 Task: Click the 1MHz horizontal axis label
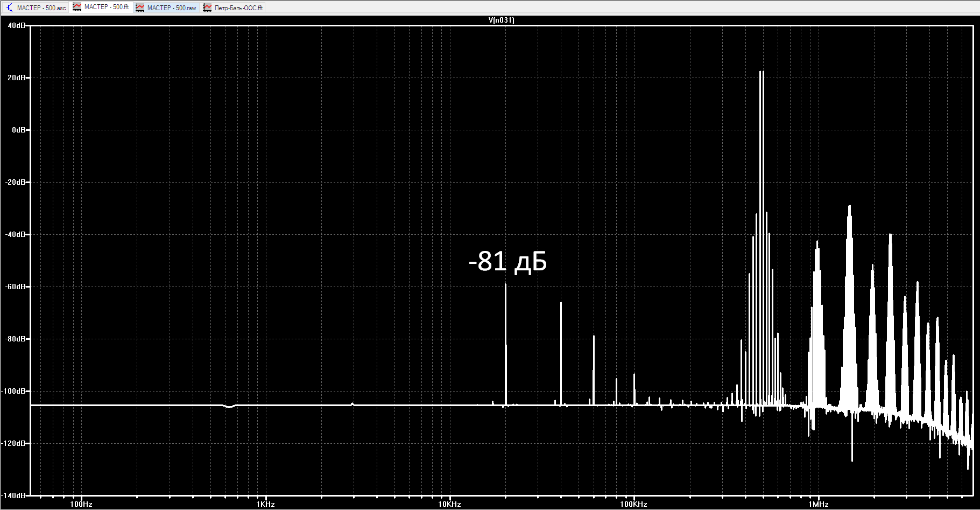[x=818, y=504]
